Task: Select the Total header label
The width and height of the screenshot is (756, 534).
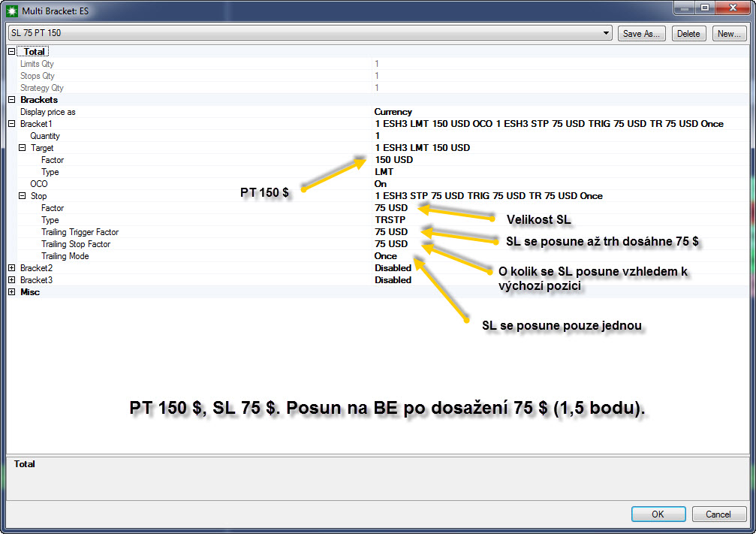Action: (x=34, y=51)
